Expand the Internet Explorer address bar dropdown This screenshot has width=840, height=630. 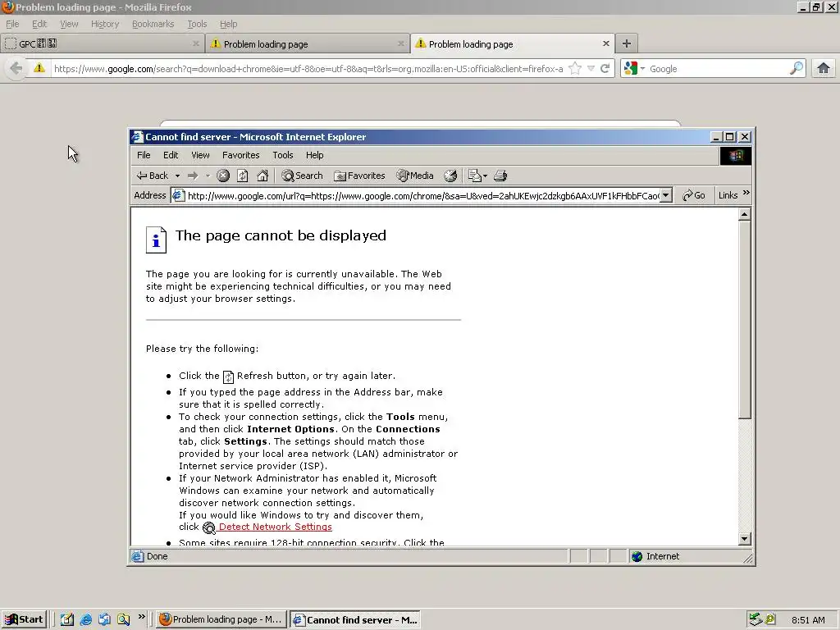(x=666, y=195)
